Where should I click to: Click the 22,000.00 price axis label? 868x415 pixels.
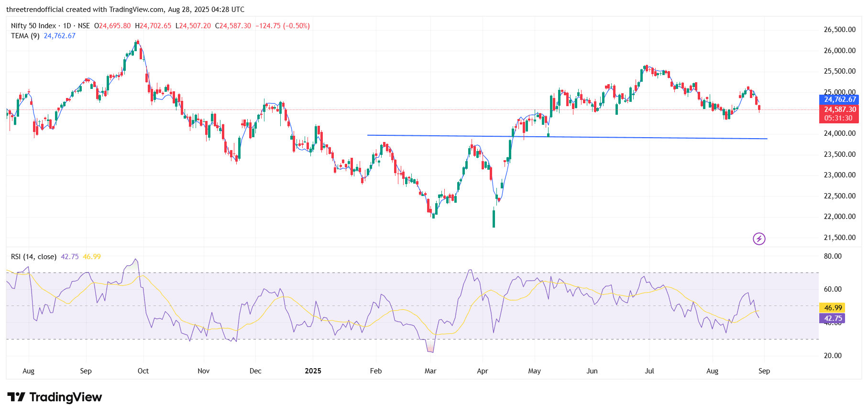pyautogui.click(x=840, y=217)
